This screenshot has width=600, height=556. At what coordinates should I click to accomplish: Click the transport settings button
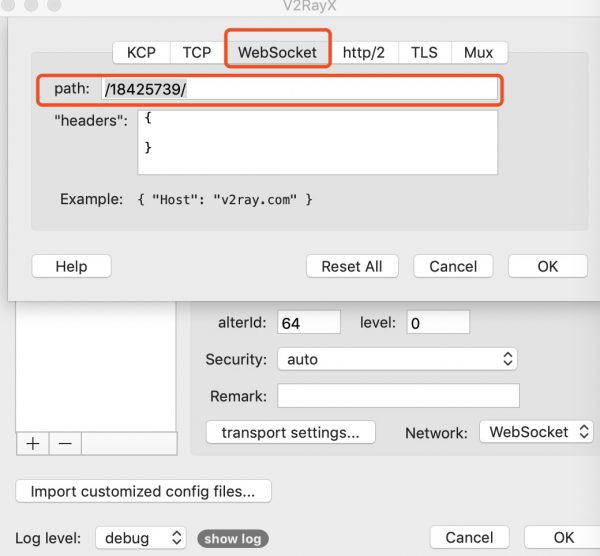point(291,432)
